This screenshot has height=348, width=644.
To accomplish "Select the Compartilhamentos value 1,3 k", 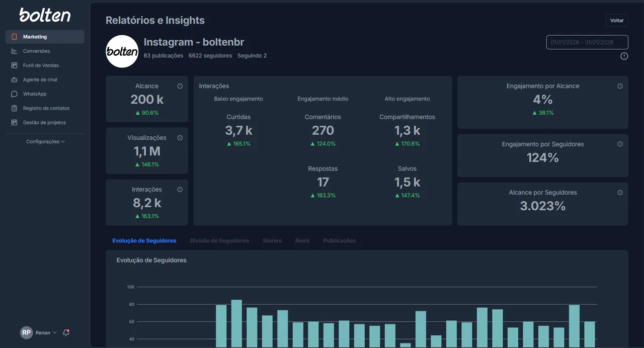I will pos(408,131).
